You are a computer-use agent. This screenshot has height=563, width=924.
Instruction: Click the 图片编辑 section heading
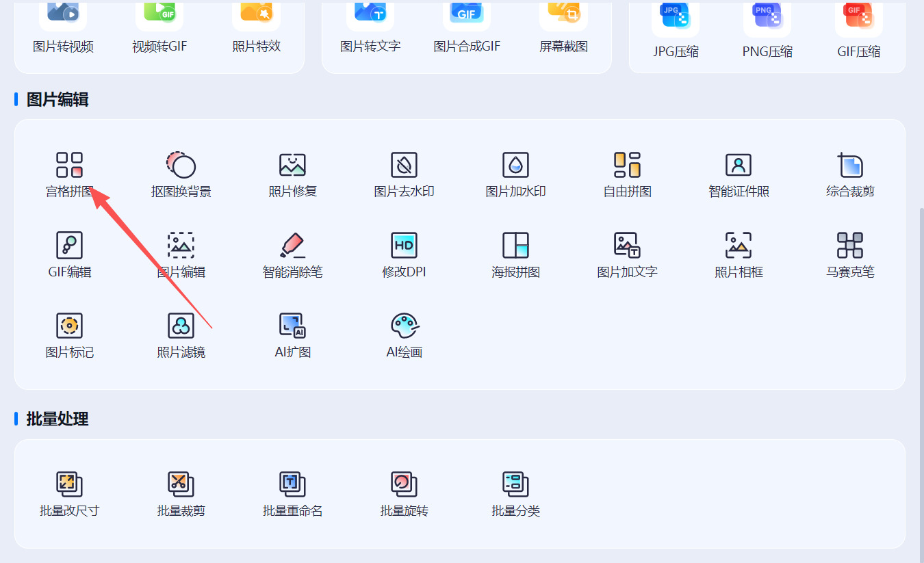57,100
